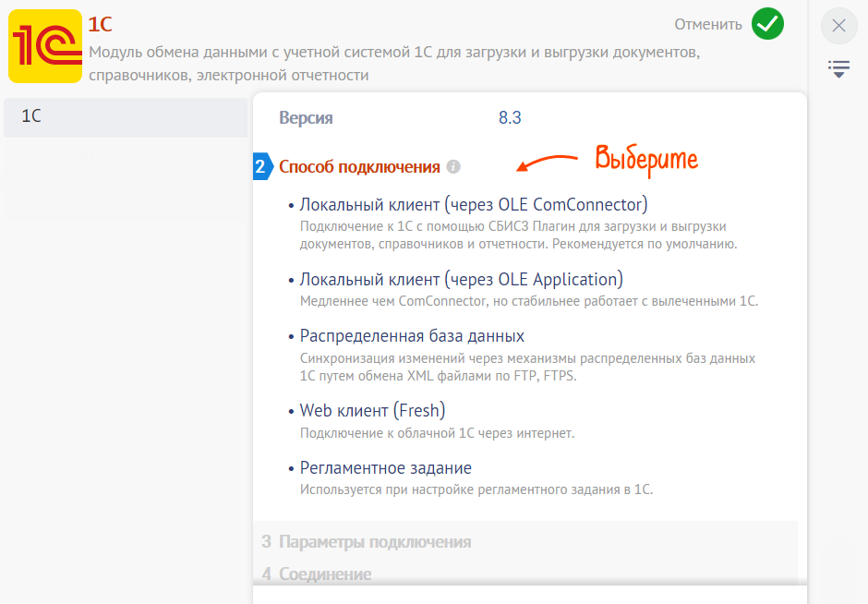Expand step 3 Параметры подключения
Viewport: 868px width, 604px height.
[375, 542]
